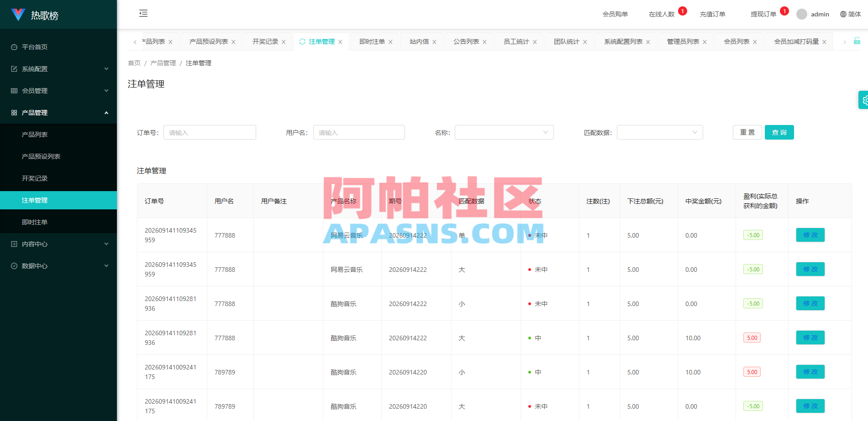Close the 公告列表 tab
The width and height of the screenshot is (868, 421).
click(484, 42)
